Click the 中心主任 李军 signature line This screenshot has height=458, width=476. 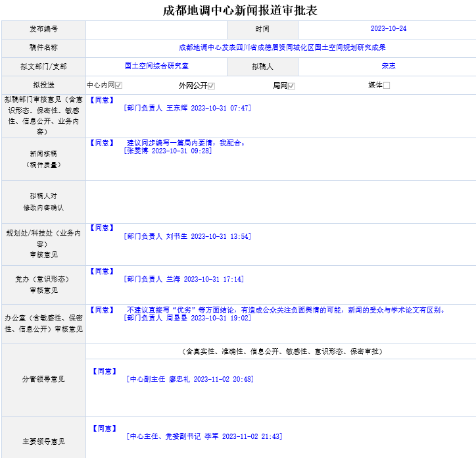click(x=204, y=436)
